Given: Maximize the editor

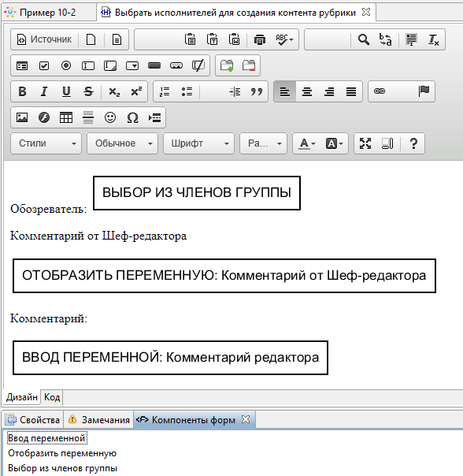Looking at the screenshot, I should [365, 143].
